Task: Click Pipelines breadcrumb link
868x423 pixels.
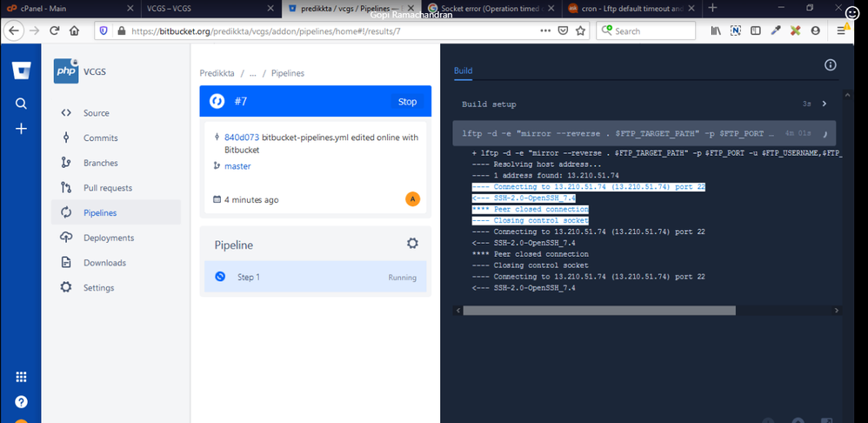Action: [287, 73]
